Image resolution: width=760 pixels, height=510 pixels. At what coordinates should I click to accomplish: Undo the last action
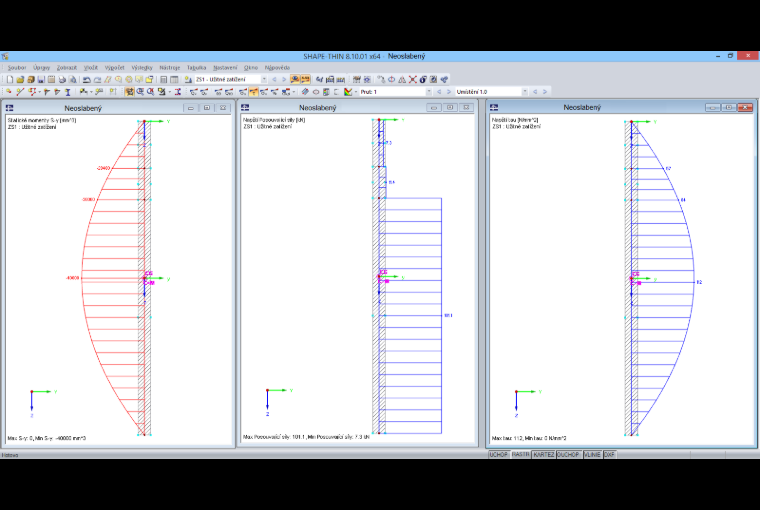coord(86,79)
